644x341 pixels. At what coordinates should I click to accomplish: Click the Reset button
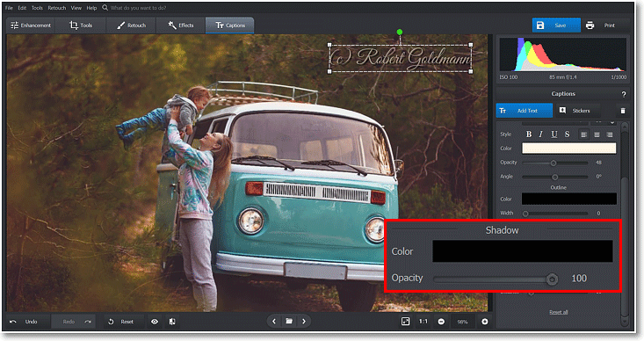121,322
